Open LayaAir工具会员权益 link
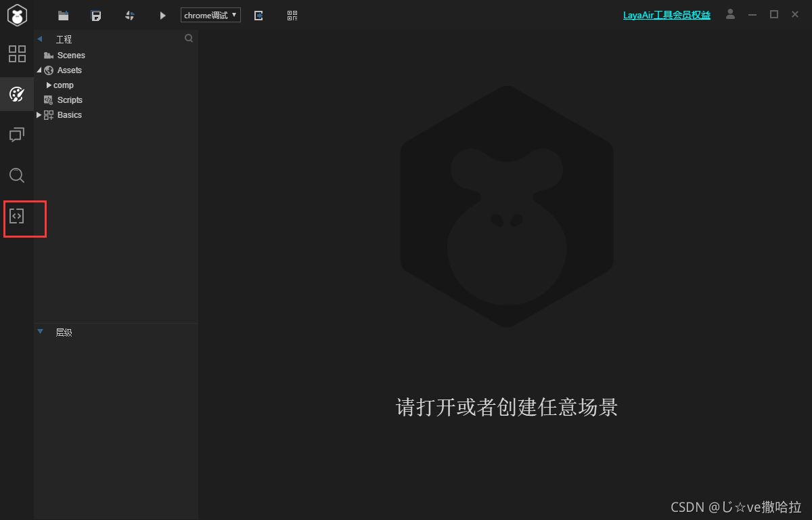812x520 pixels. (667, 15)
